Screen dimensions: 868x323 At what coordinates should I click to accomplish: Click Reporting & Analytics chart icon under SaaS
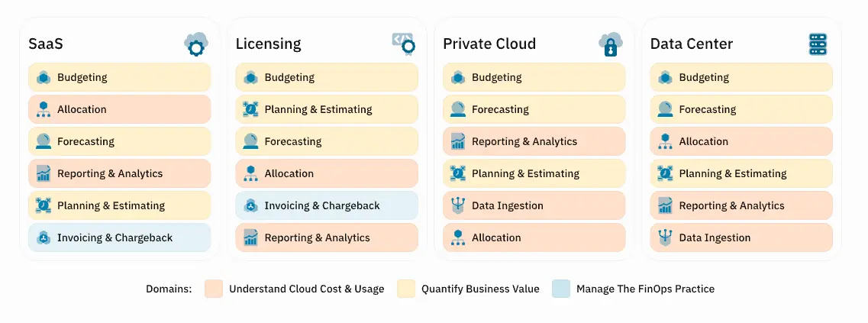44,173
